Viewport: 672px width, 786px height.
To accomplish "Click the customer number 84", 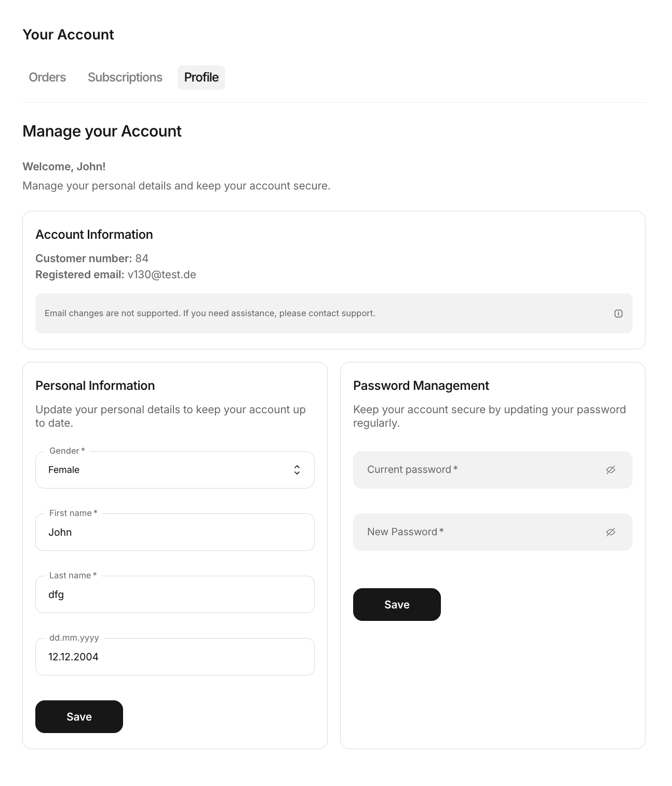I will (x=142, y=259).
